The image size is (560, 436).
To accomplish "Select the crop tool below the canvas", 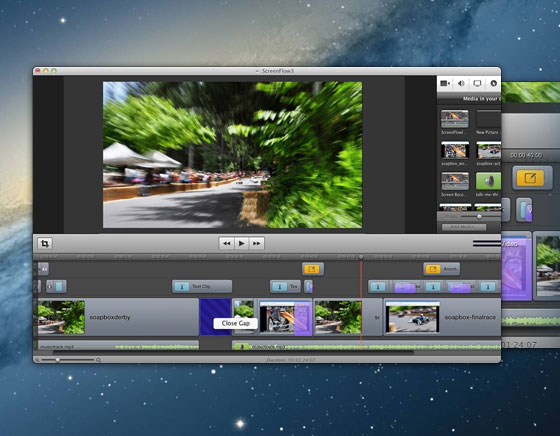I will (x=45, y=244).
